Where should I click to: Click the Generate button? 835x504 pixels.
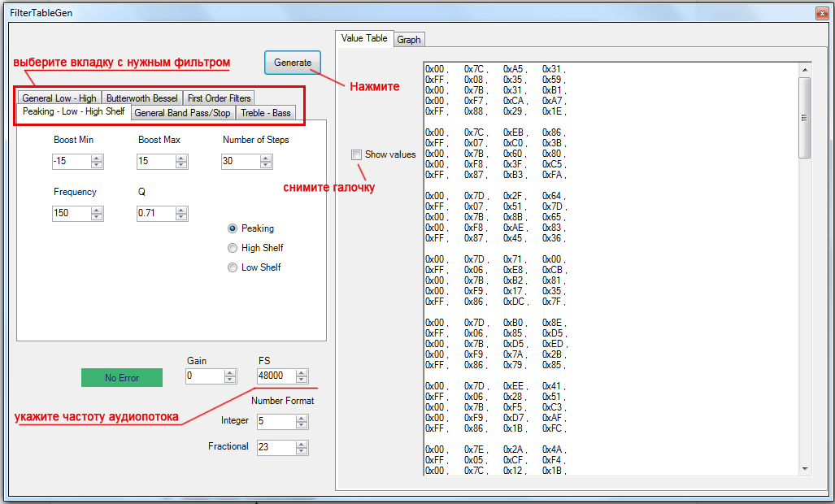click(292, 63)
